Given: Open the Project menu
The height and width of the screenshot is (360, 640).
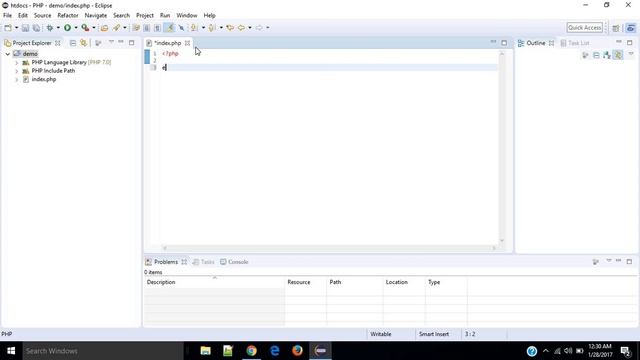Looking at the screenshot, I should click(x=144, y=16).
